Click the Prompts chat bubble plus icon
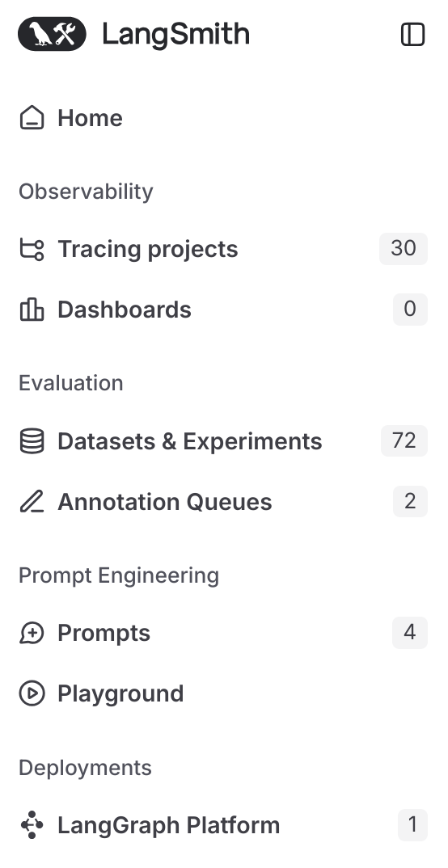The width and height of the screenshot is (448, 868). pos(32,633)
